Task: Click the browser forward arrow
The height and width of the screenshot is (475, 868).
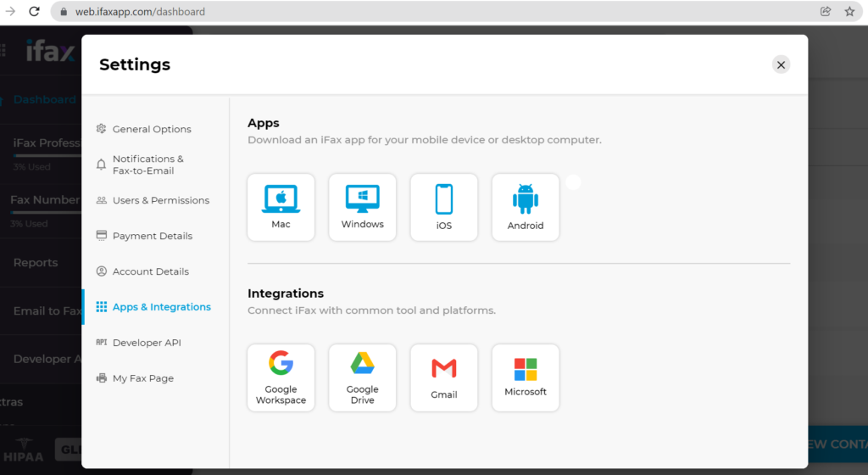Action: (10, 11)
